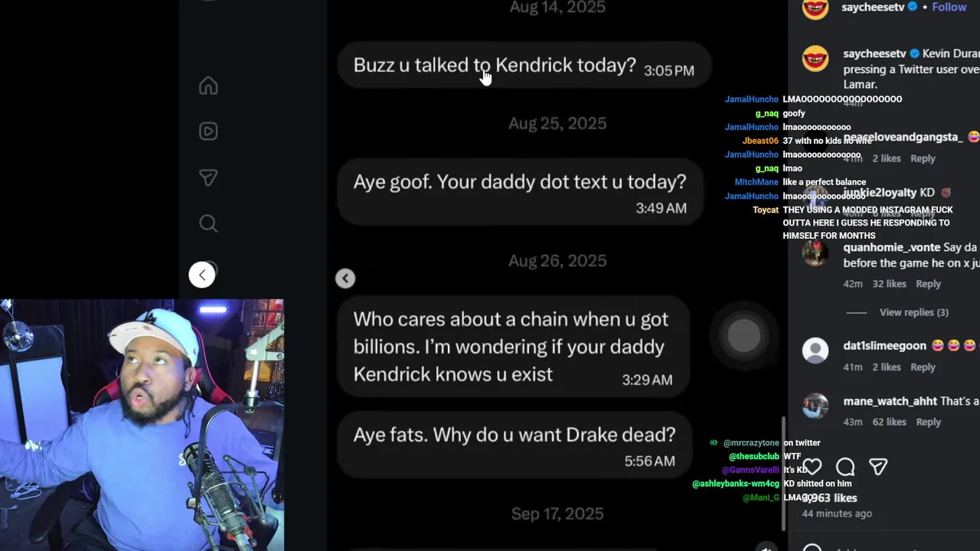Select message 'Who cares about a chain'
The image size is (980, 551).
[x=513, y=347]
